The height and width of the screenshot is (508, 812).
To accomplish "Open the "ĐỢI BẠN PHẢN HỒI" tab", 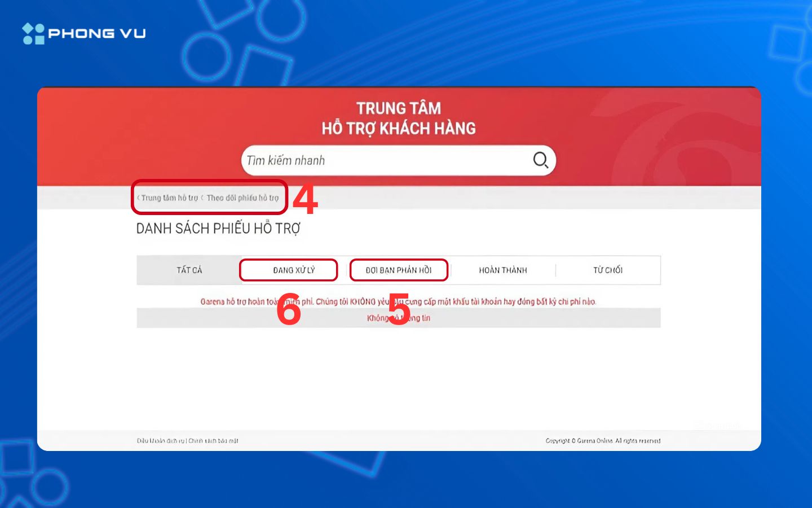I will click(x=399, y=270).
